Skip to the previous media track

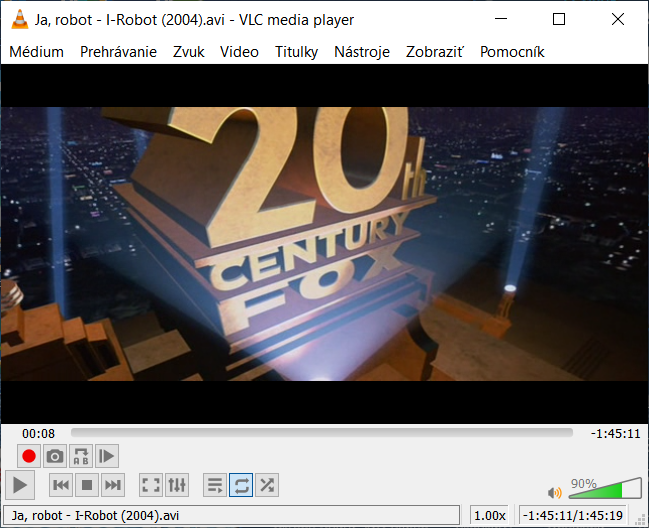tap(61, 486)
